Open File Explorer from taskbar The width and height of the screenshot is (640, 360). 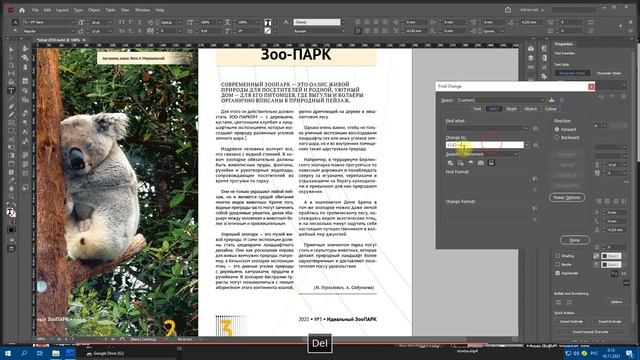point(56,353)
